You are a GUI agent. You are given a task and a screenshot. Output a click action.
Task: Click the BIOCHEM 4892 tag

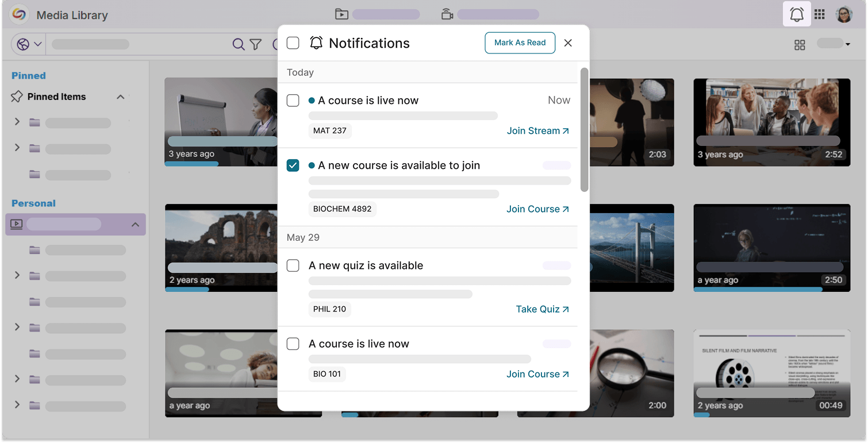pos(343,209)
